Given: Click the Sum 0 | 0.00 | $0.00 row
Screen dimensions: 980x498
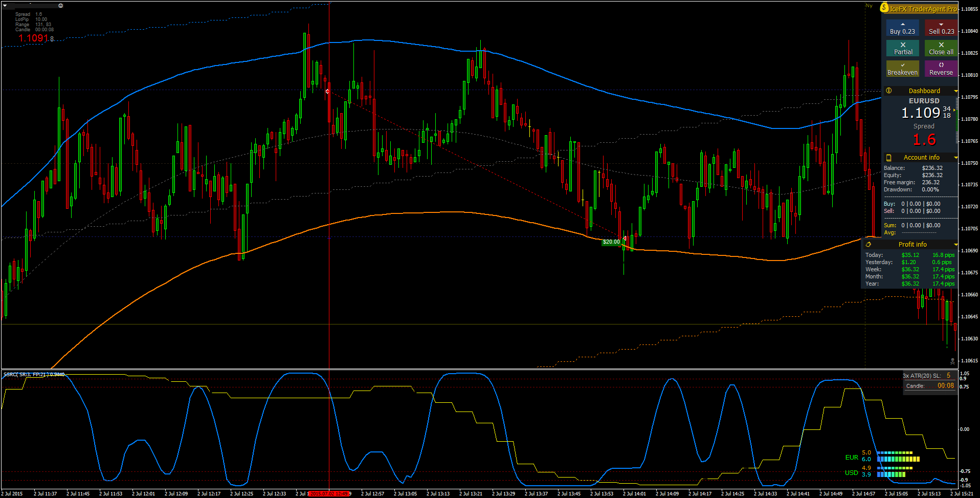Looking at the screenshot, I should tap(912, 225).
